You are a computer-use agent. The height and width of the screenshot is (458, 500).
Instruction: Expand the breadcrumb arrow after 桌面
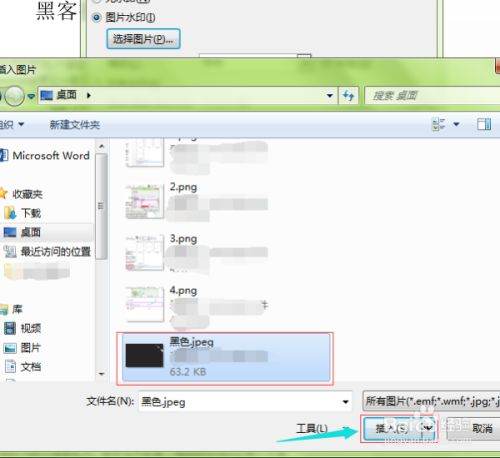tap(88, 96)
